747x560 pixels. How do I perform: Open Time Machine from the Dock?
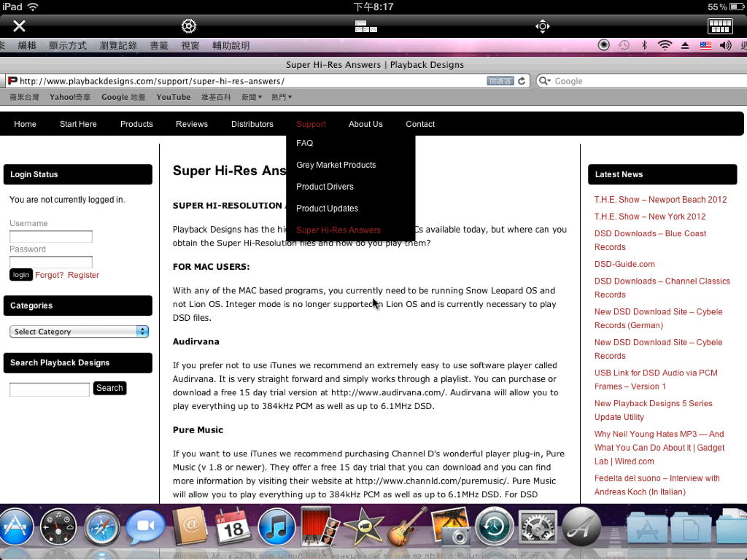click(x=494, y=527)
